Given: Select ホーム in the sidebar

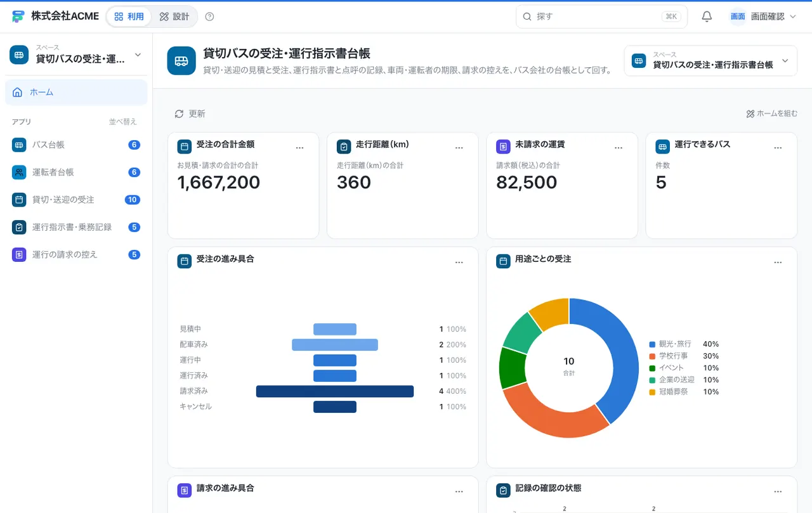Looking at the screenshot, I should 76,92.
